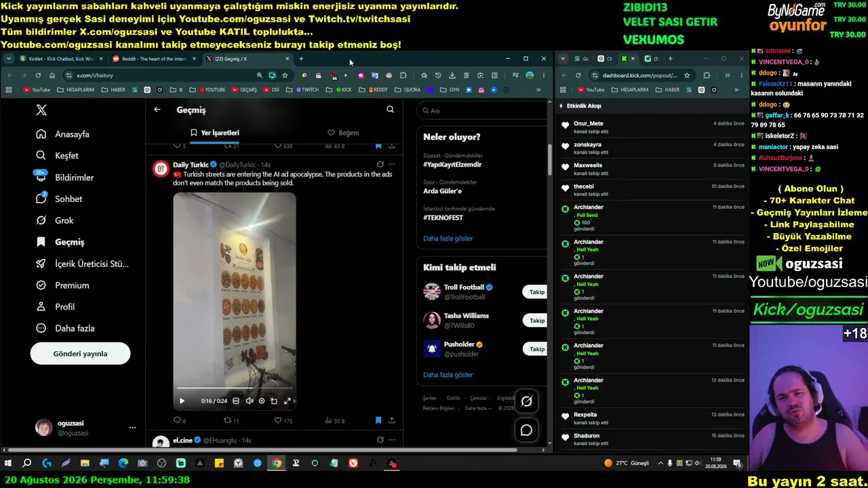Screen dimensions: 868x488
Task: Like the Daily Turkic post
Action: [283, 421]
